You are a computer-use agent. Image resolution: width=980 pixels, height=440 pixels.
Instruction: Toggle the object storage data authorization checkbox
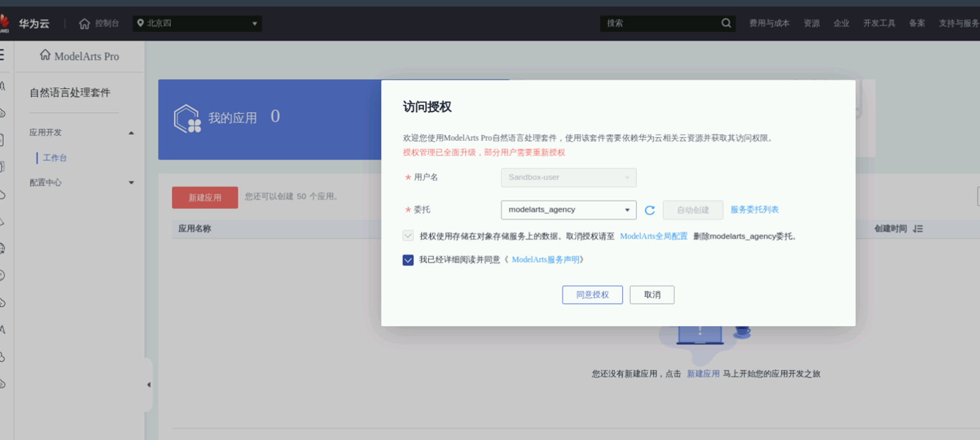point(408,236)
